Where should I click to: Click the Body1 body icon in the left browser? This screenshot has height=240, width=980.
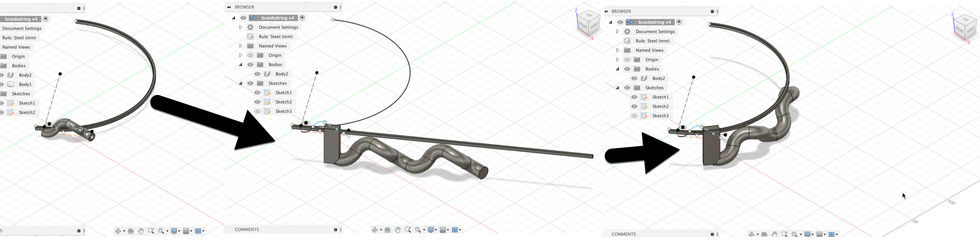(x=11, y=84)
